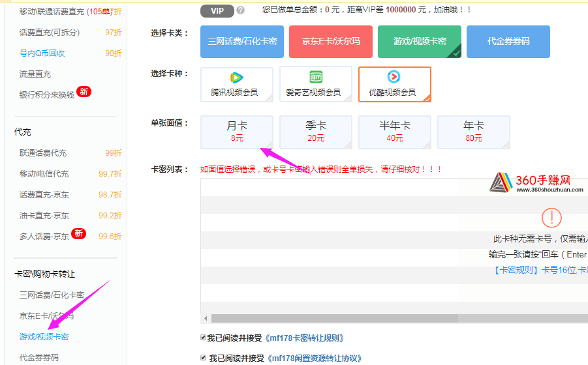This screenshot has height=365, width=588.
Task: Open the 《mf178闲置资源转让协议》 link
Action: (x=314, y=358)
